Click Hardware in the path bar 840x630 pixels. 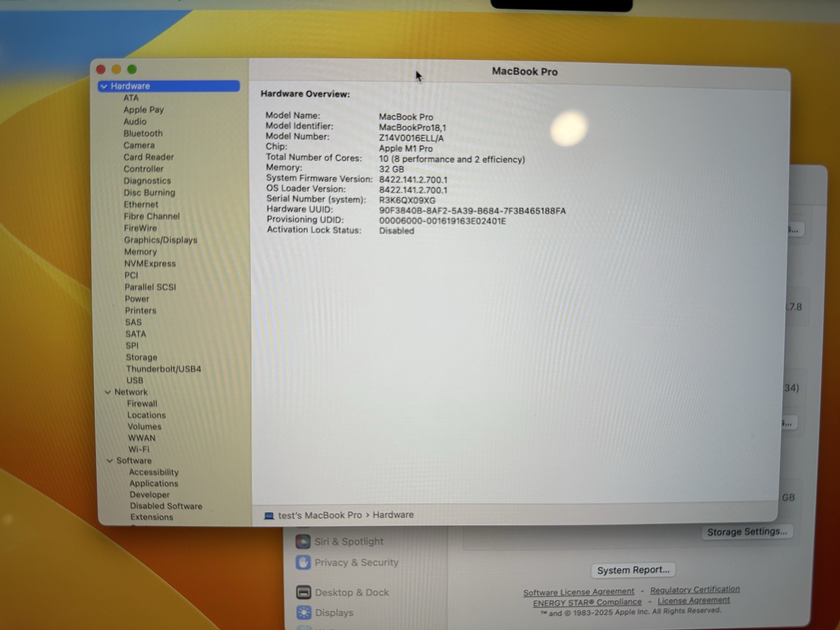click(393, 515)
